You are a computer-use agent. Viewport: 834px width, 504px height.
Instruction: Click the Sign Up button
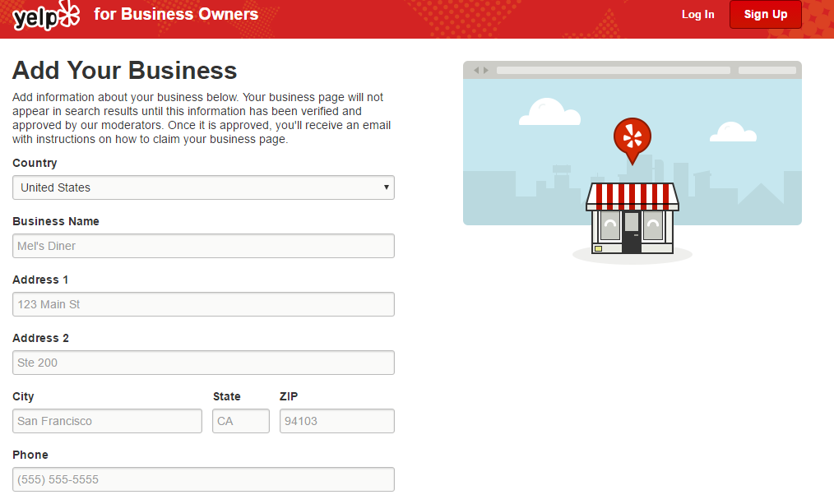[766, 14]
